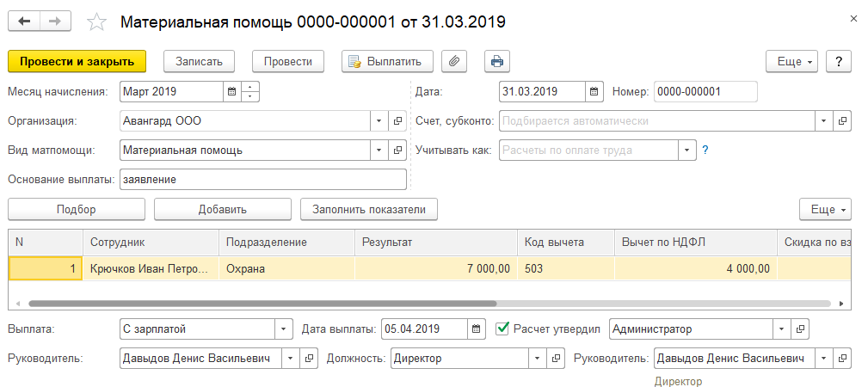Screen dimensions: 868x387
Task: Click the back navigation arrow
Action: coord(23,20)
